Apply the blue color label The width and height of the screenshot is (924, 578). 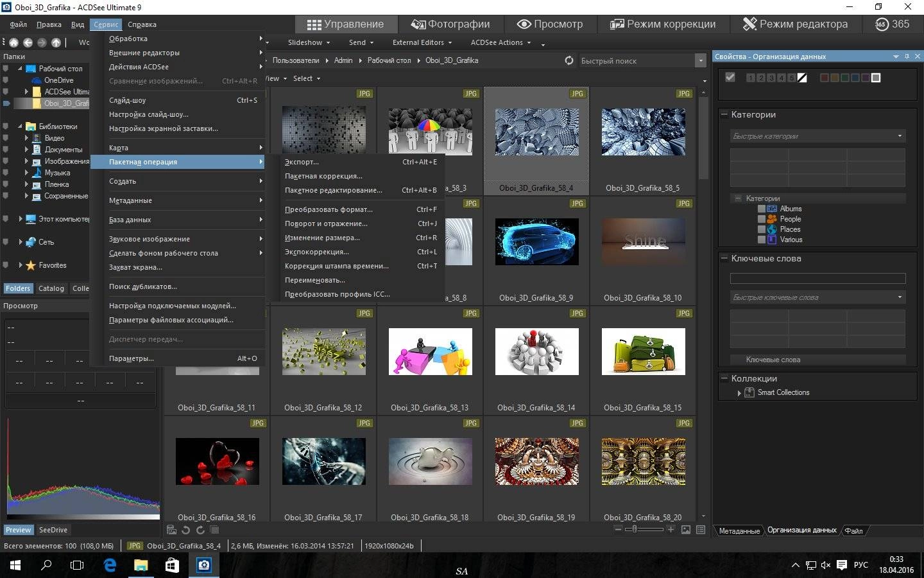click(x=855, y=78)
